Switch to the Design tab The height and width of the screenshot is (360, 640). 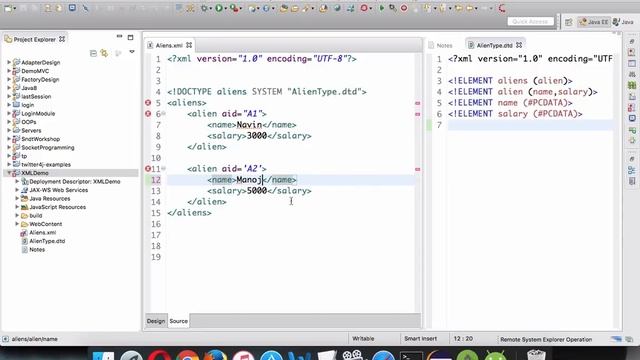click(x=156, y=321)
